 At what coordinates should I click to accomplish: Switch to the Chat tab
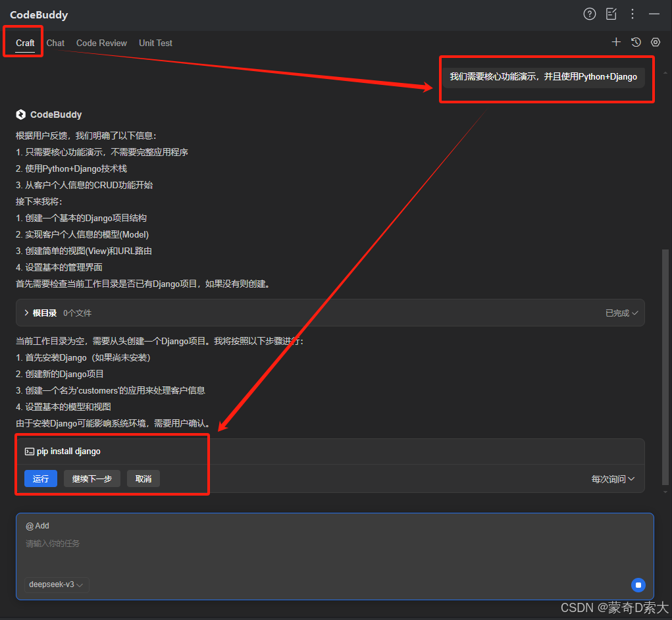click(x=55, y=43)
